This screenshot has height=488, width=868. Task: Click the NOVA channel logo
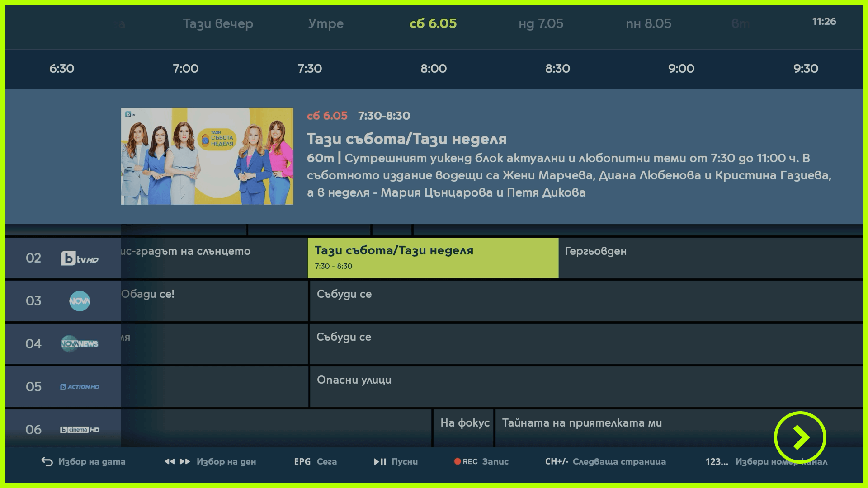80,300
